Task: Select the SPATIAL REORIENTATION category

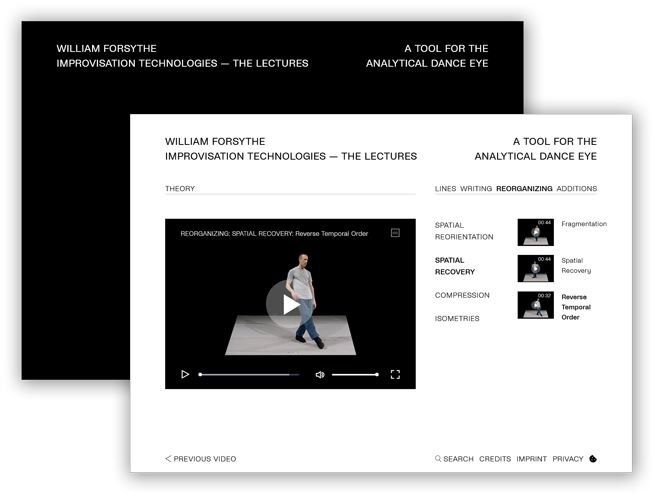Action: (464, 231)
